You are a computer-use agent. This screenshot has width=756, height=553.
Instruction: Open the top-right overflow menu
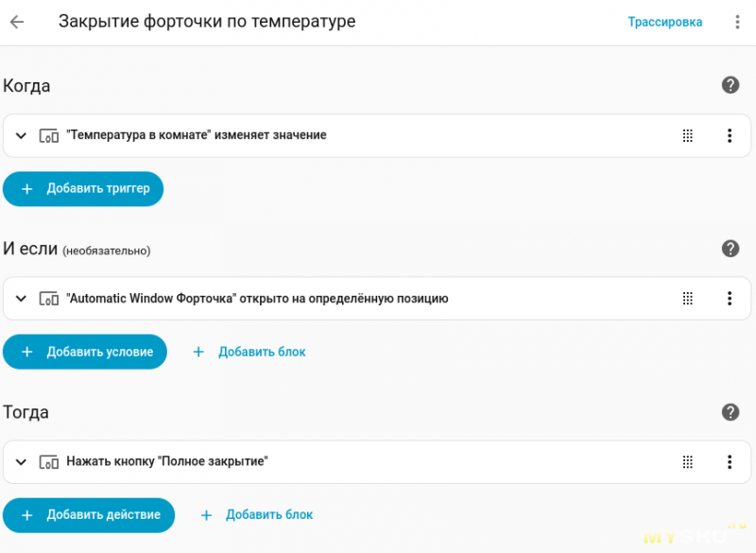pos(737,22)
